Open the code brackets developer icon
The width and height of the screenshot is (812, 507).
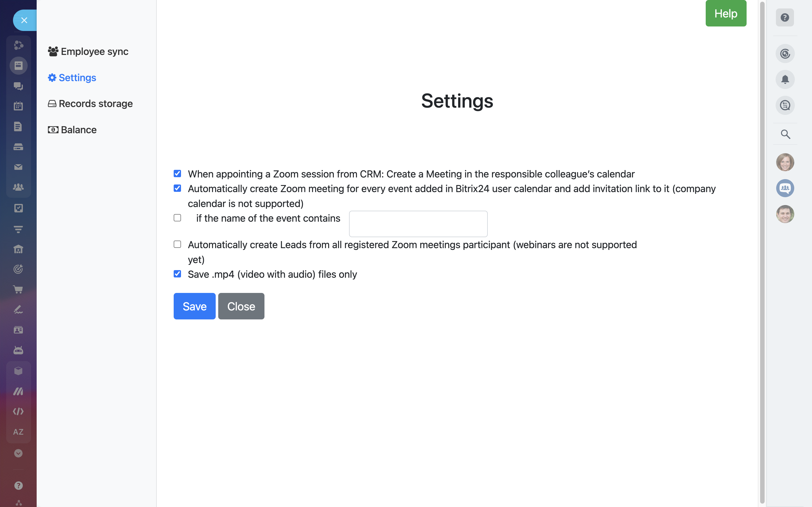point(18,412)
